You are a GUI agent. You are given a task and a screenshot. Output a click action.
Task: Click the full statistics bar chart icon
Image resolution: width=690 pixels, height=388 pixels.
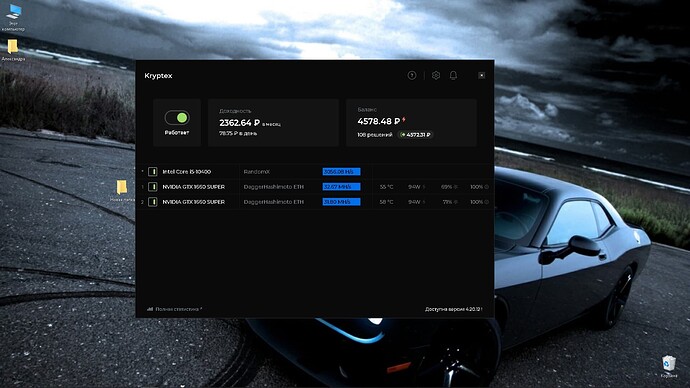click(150, 309)
